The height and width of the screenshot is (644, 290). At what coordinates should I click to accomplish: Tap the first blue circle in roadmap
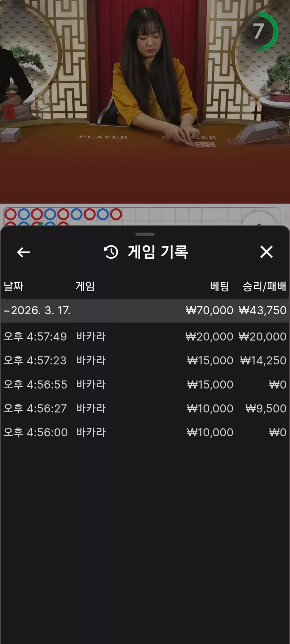coord(24,214)
